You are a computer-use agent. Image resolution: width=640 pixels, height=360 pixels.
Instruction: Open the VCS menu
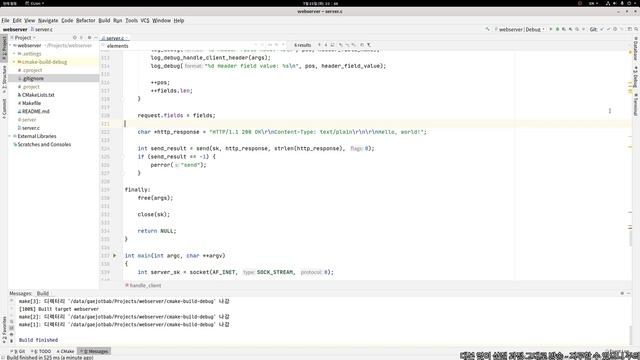(145, 20)
